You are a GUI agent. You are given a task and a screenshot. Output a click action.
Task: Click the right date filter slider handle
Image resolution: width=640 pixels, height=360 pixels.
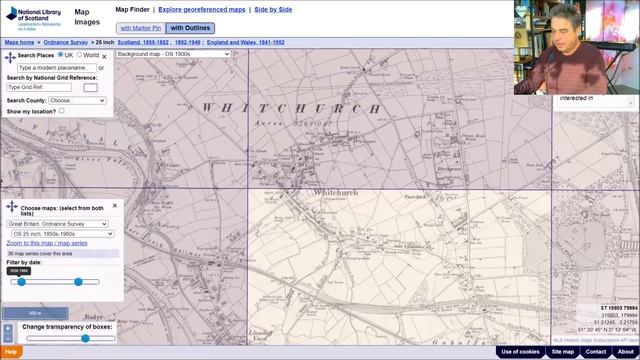[x=78, y=282]
